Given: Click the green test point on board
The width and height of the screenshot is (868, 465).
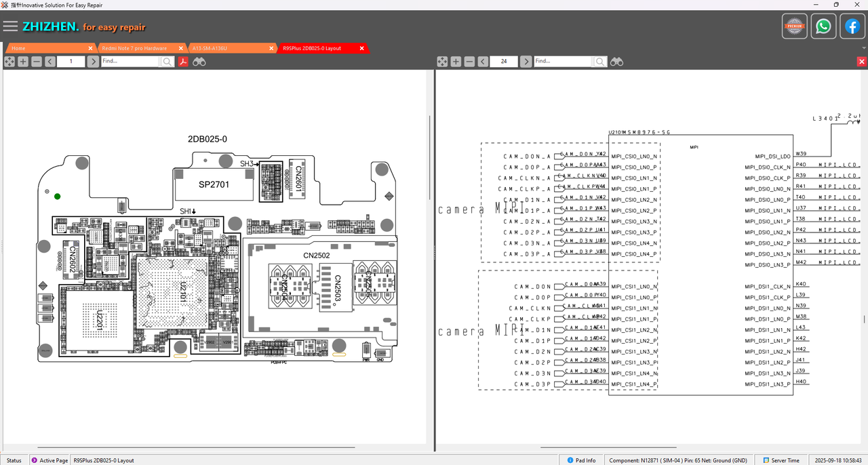Looking at the screenshot, I should tap(57, 197).
